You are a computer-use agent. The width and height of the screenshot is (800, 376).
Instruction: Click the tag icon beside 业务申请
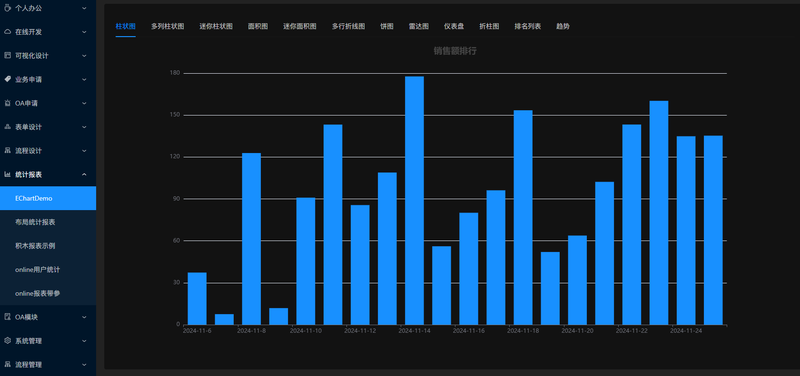(7, 79)
